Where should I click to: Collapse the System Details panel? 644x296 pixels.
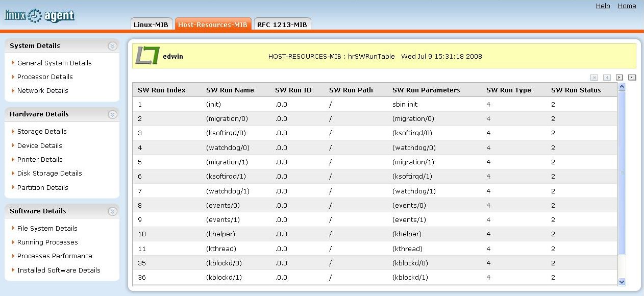pyautogui.click(x=112, y=46)
